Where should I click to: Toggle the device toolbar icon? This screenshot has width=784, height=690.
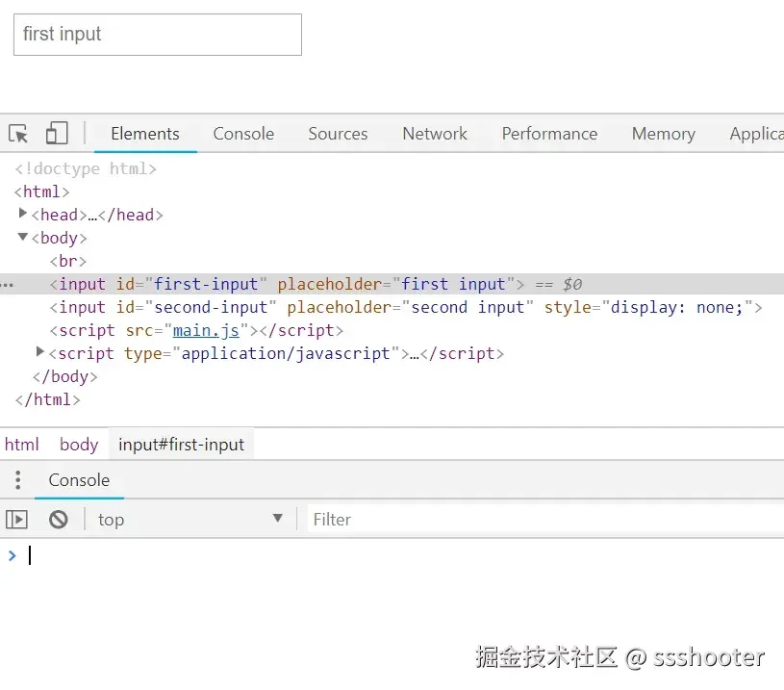pos(57,134)
